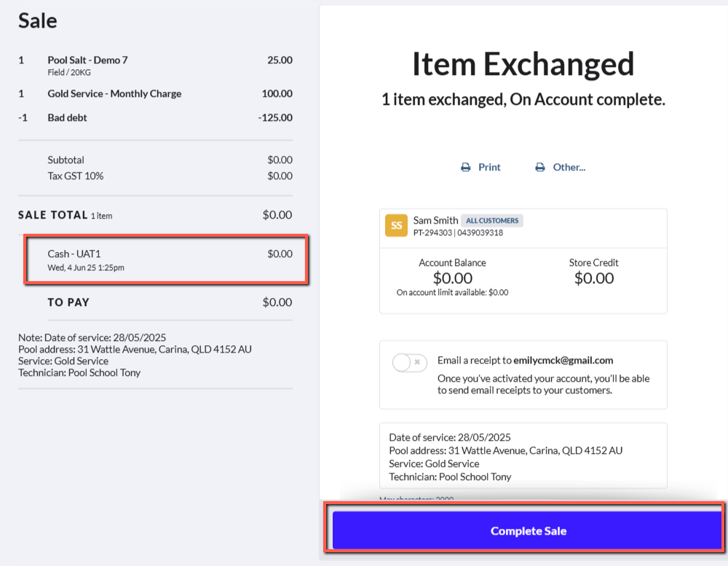
Task: Toggle the email receipt switch
Action: [x=410, y=362]
